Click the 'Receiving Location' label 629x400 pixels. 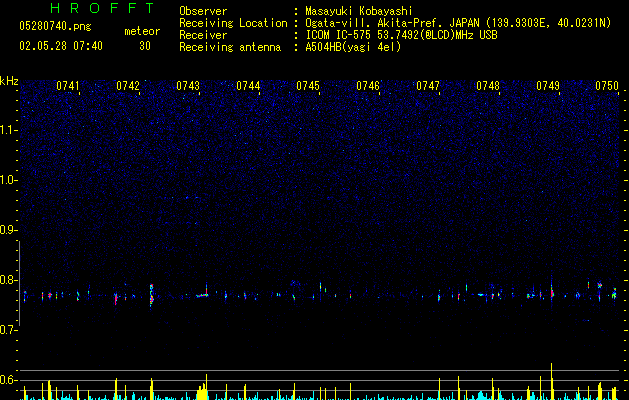point(233,23)
